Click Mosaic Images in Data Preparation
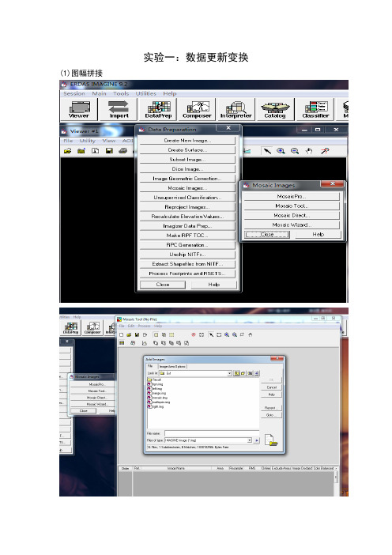Viewport: 392px width, 555px height. 187,188
